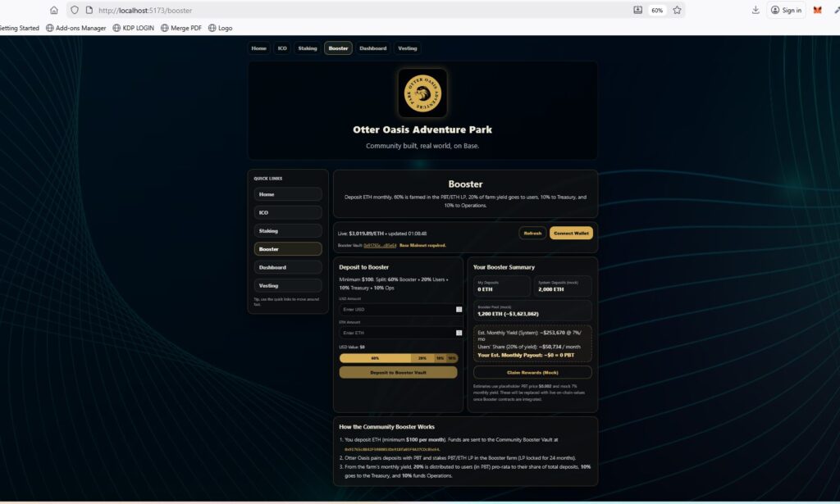The image size is (840, 504).
Task: Refresh the live ETH price
Action: pyautogui.click(x=532, y=234)
